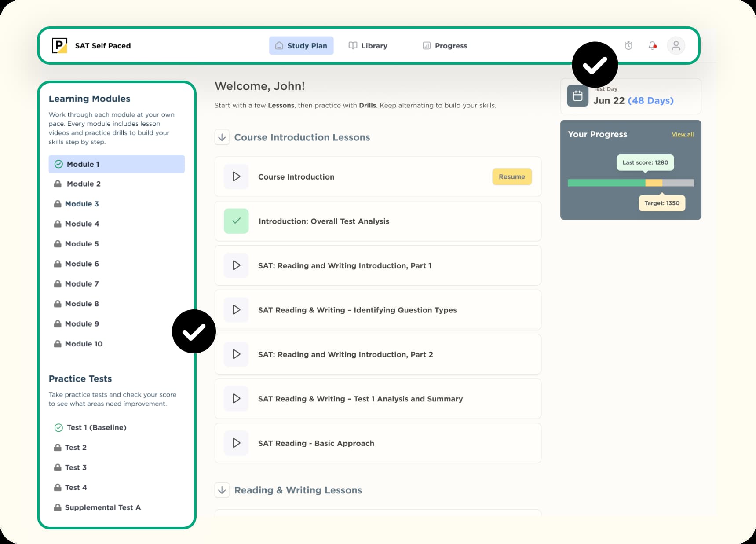Collapse Reading & Writing Lessons section

click(x=222, y=490)
